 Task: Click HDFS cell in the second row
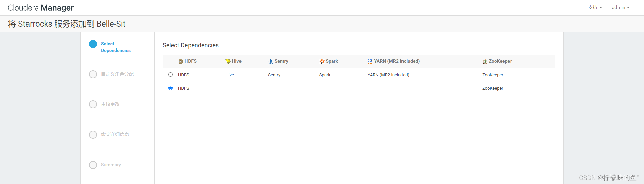click(x=183, y=88)
